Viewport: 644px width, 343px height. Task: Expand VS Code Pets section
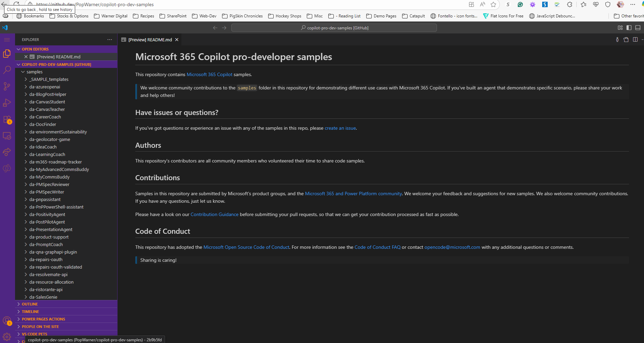(66, 334)
